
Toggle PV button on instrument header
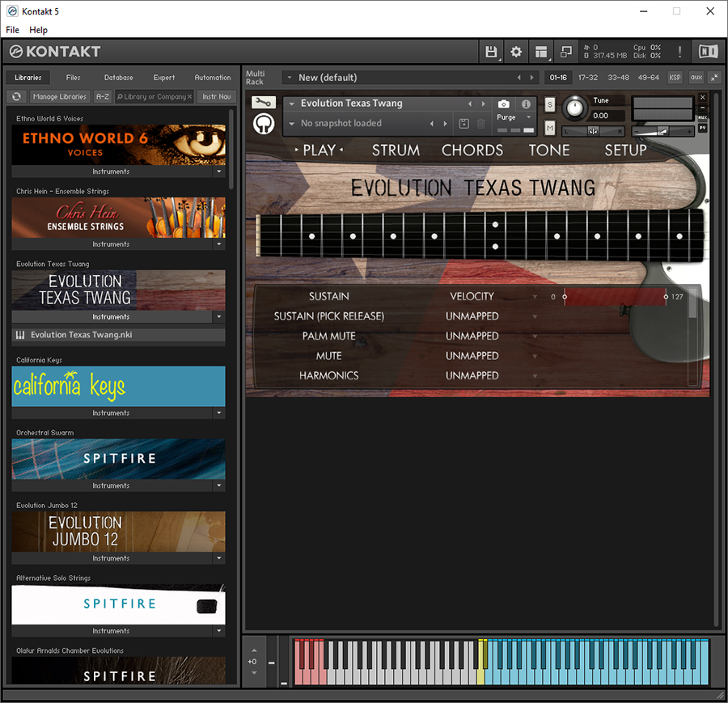pos(702,128)
